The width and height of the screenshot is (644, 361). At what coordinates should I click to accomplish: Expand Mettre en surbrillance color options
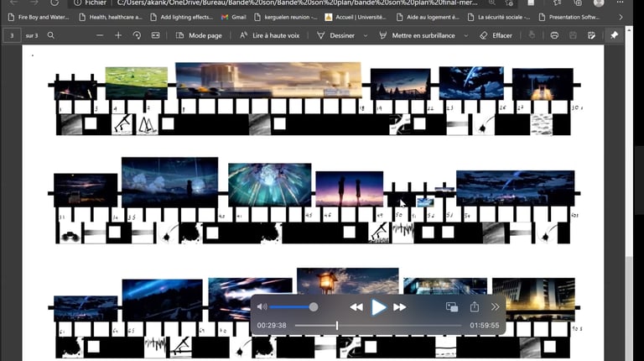(466, 35)
